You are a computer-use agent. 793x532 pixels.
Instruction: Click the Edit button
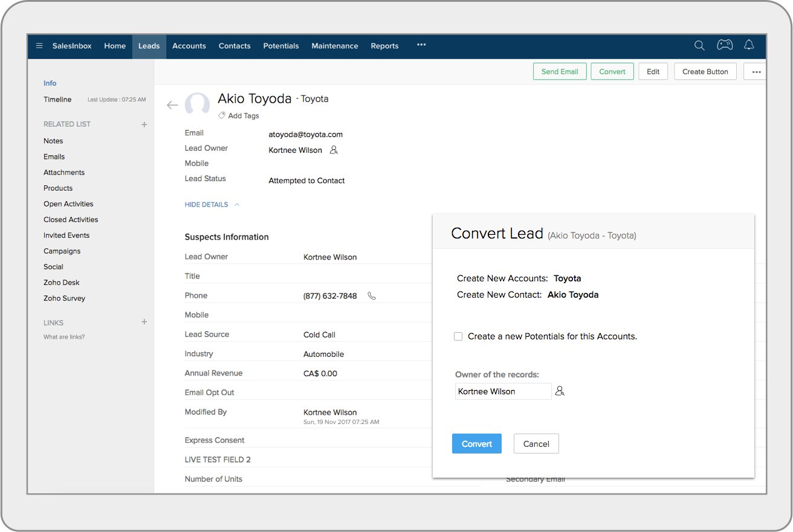(653, 71)
